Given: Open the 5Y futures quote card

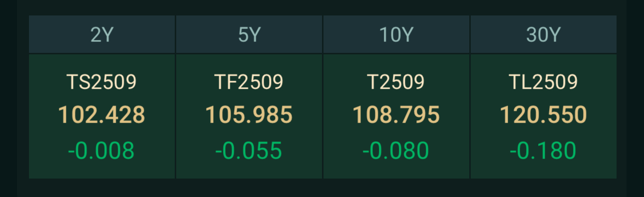Looking at the screenshot, I should 249,116.
